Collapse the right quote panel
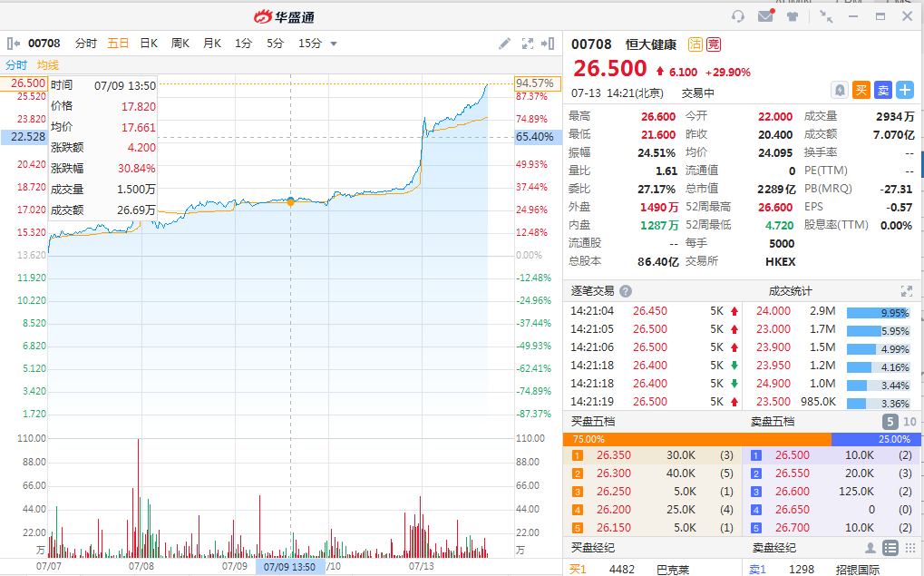Viewport: 924px width, 576px height. click(x=548, y=44)
